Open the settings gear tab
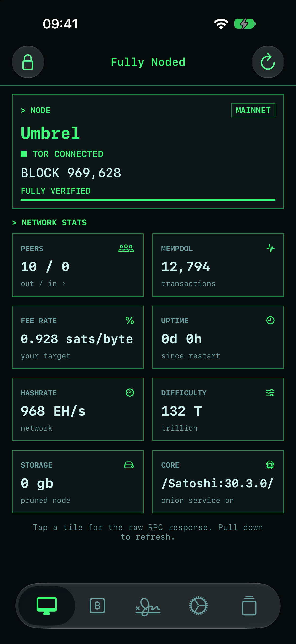The height and width of the screenshot is (644, 296). point(199,605)
